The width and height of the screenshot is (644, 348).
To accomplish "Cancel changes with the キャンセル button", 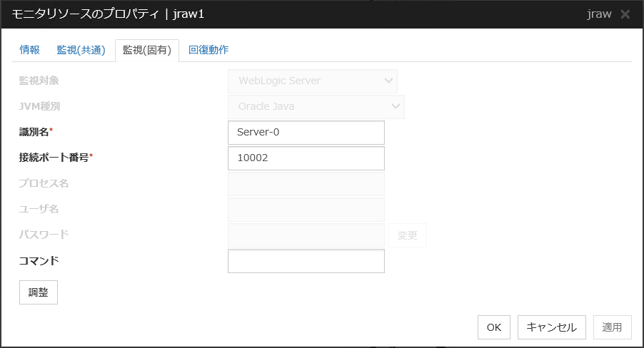I will point(551,327).
